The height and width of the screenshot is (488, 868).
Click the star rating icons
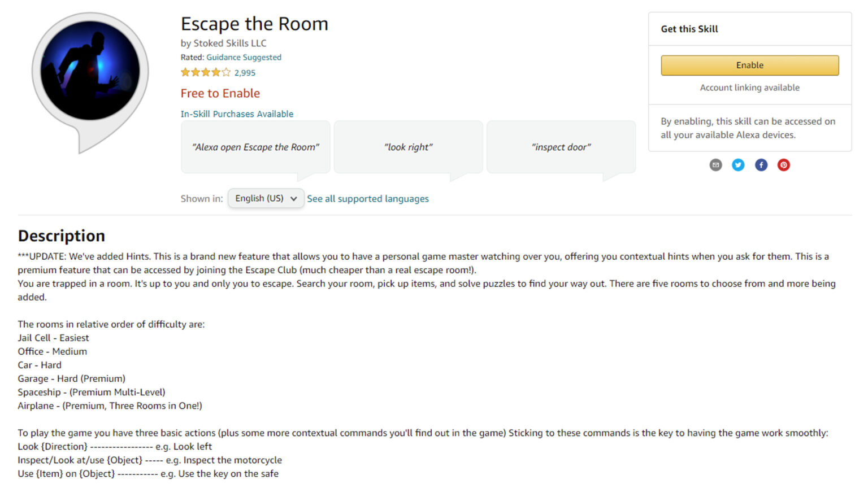(x=206, y=72)
